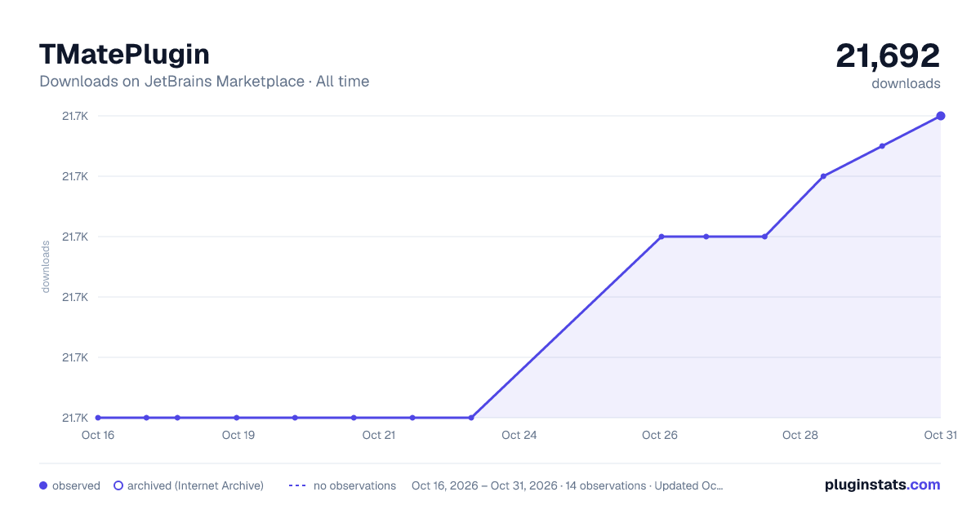The width and height of the screenshot is (980, 514).
Task: Click the data point above Oct 26
Action: 661,237
